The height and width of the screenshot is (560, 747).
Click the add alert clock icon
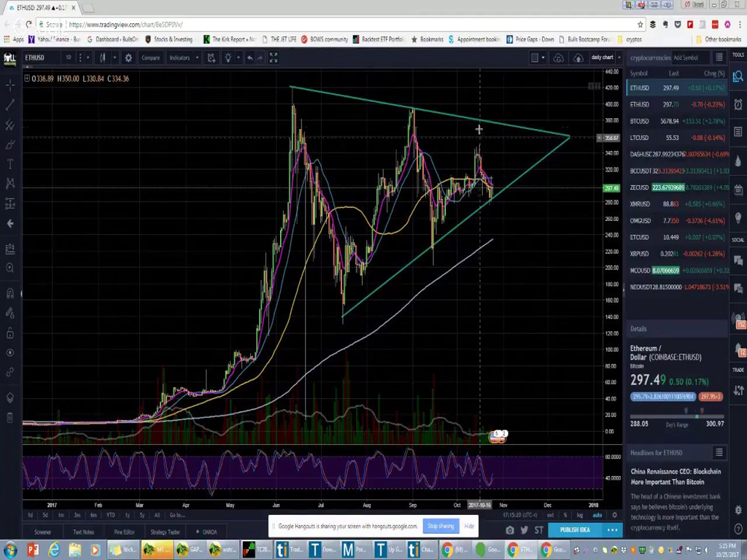click(211, 58)
